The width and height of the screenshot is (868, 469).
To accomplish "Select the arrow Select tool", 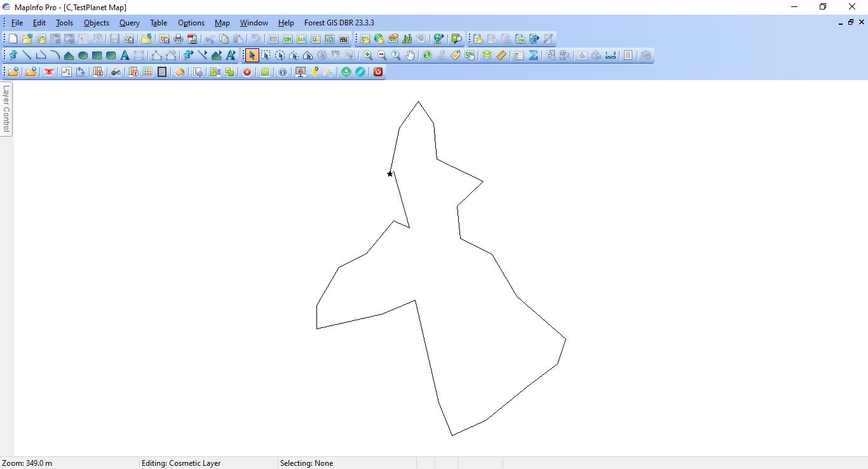I will click(252, 55).
